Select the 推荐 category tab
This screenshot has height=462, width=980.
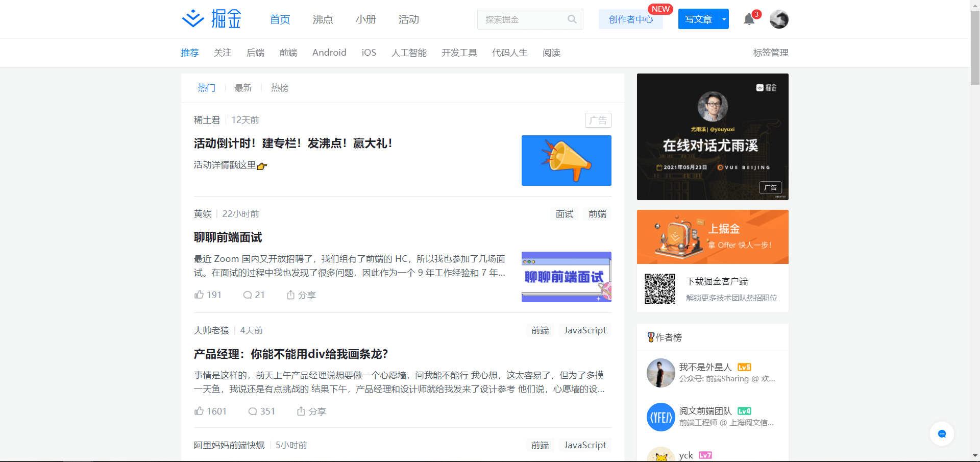pyautogui.click(x=190, y=53)
